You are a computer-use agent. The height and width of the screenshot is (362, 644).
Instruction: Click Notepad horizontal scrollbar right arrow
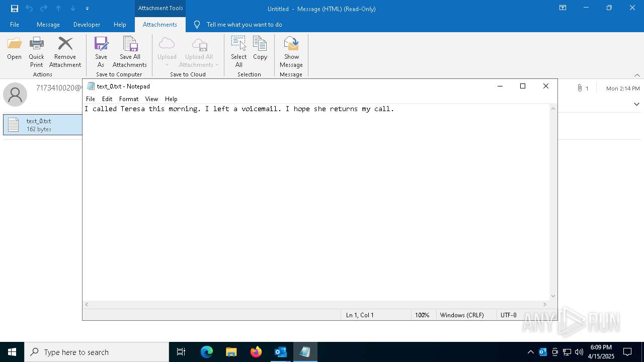pos(544,304)
